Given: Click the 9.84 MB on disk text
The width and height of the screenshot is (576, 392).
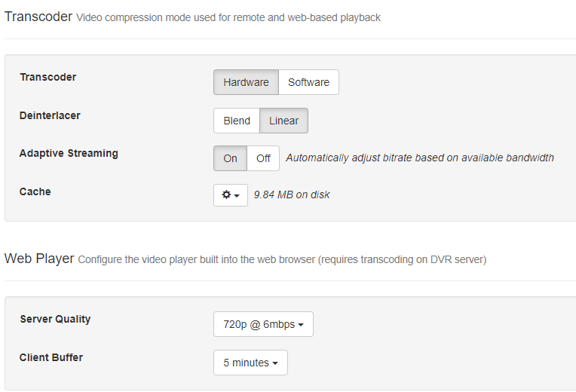Looking at the screenshot, I should pos(292,194).
